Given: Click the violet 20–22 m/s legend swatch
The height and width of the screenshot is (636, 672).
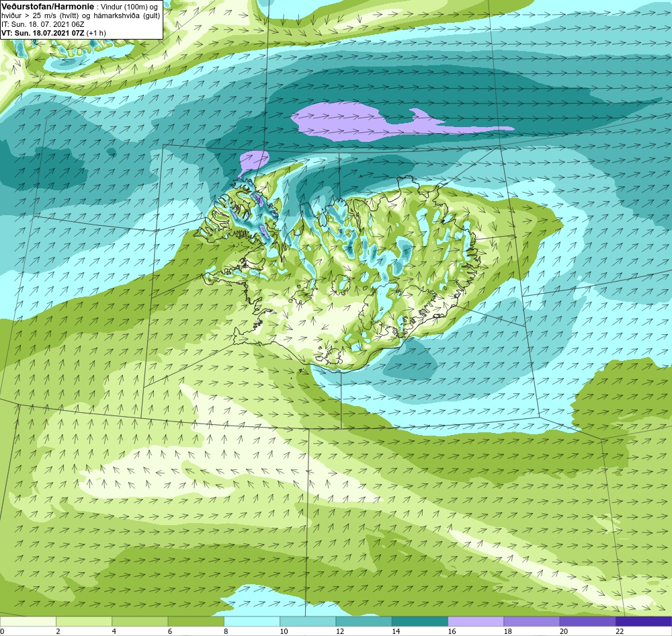Looking at the screenshot, I should coord(587,621).
